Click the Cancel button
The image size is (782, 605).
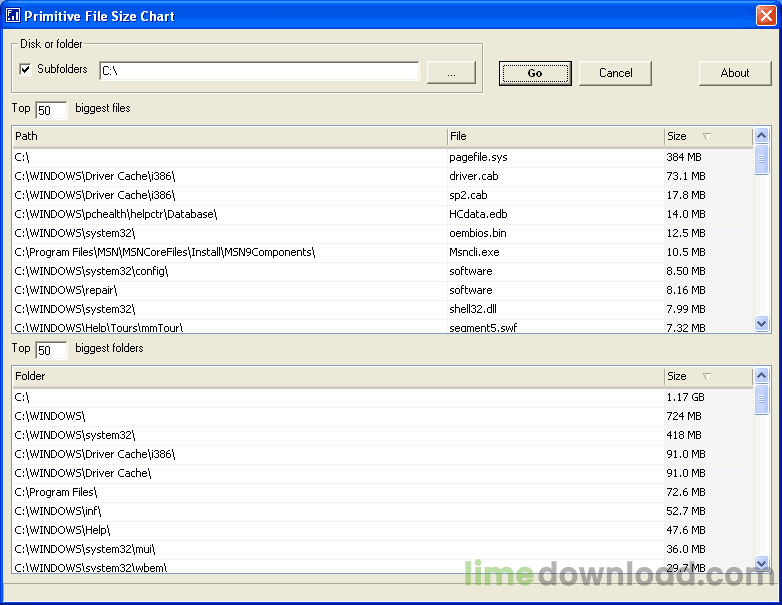click(x=615, y=73)
